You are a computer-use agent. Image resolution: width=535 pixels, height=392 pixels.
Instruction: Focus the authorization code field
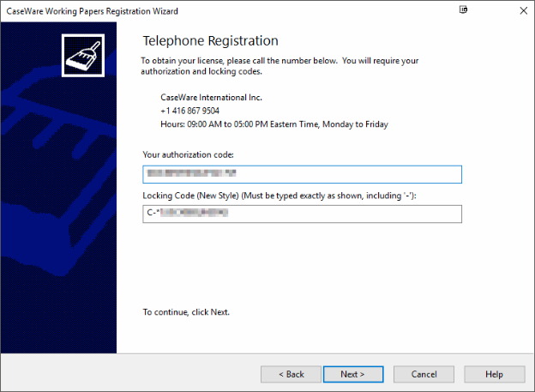pos(303,174)
